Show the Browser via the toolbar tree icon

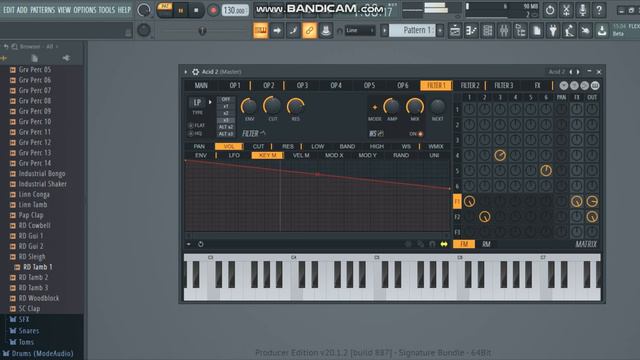click(x=520, y=30)
